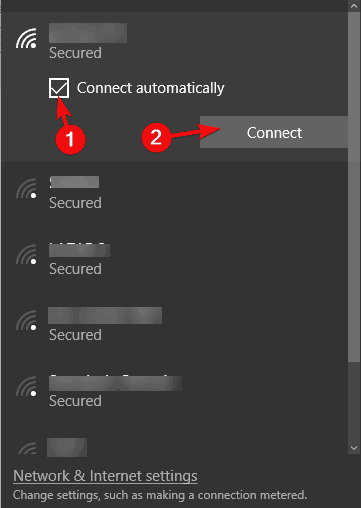Click the red annotation circle numbered 1
Image resolution: width=361 pixels, height=508 pixels.
(x=70, y=139)
